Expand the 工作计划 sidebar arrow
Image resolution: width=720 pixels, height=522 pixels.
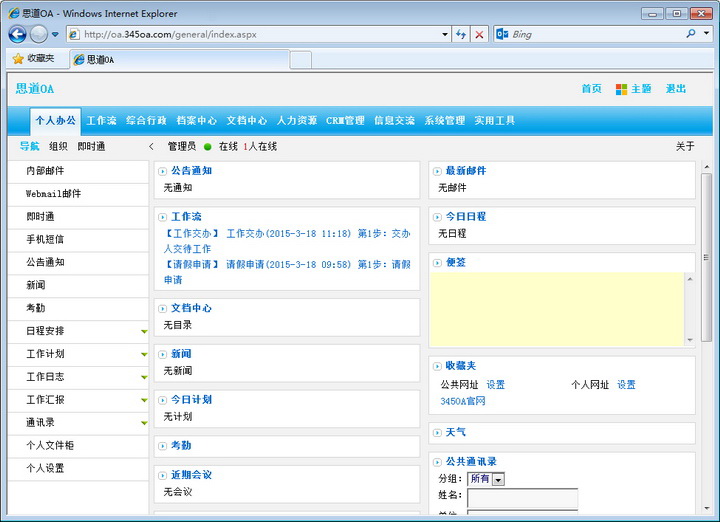144,354
